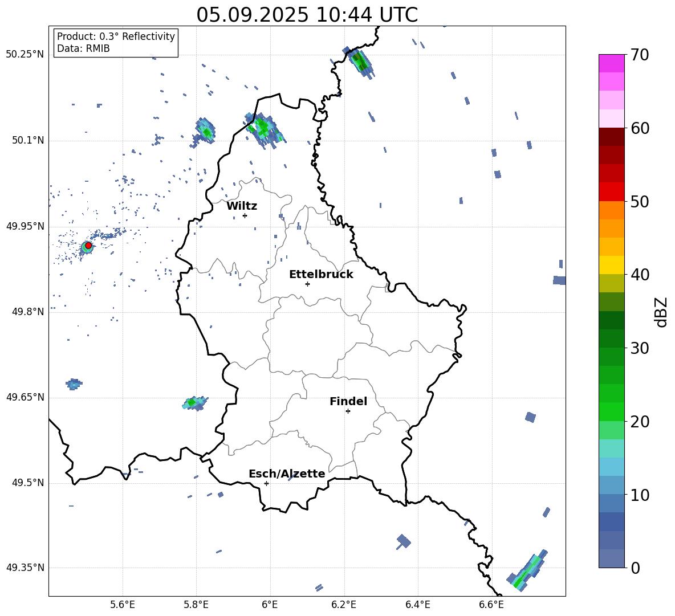Click the 5.6°E longitude label
The image size is (675, 616).
(123, 605)
